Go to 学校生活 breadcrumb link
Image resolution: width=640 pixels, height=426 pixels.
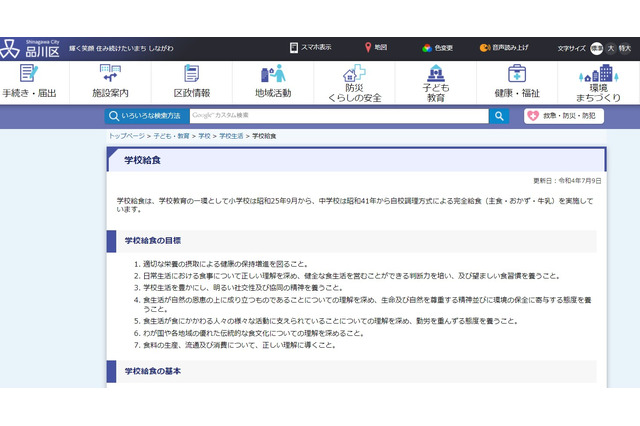click(231, 136)
